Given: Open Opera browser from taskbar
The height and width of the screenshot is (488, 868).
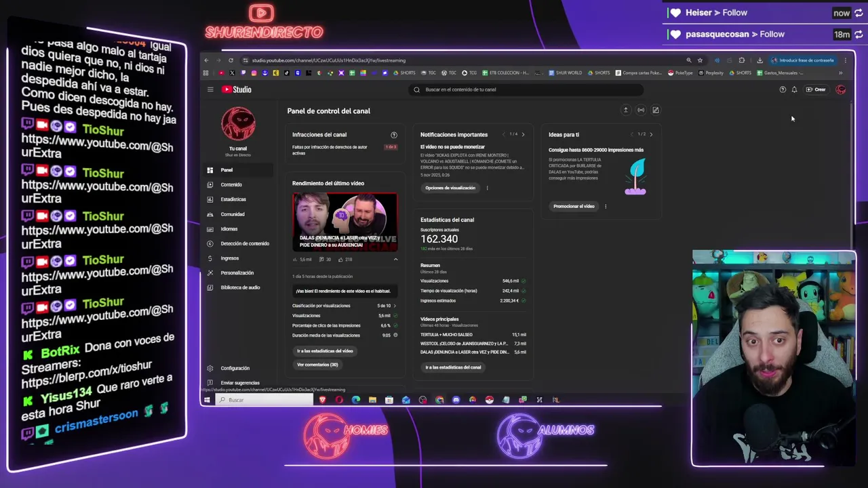Looking at the screenshot, I should click(339, 400).
